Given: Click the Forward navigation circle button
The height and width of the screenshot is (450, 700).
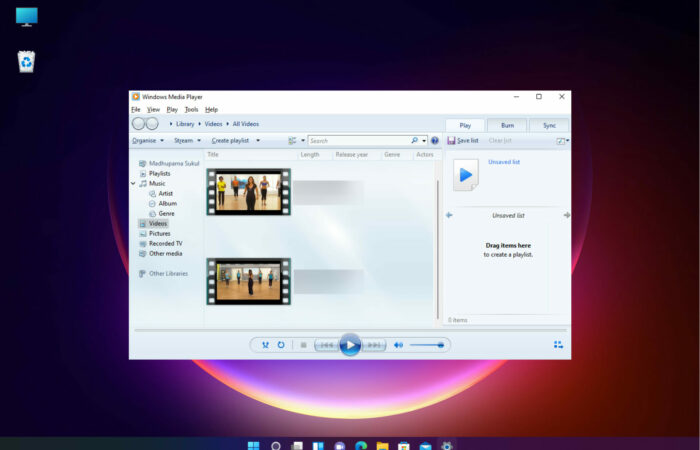Looking at the screenshot, I should click(x=152, y=124).
